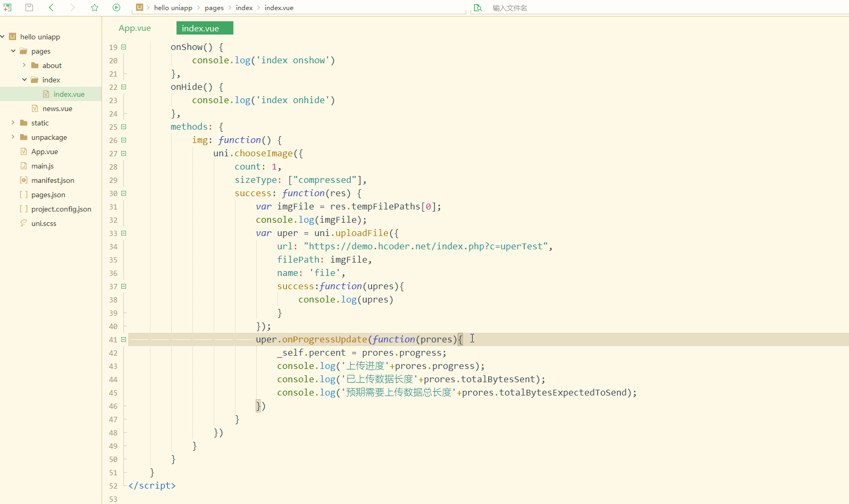Click the upload URL string on line 34
The height and width of the screenshot is (504, 849).
pos(426,246)
